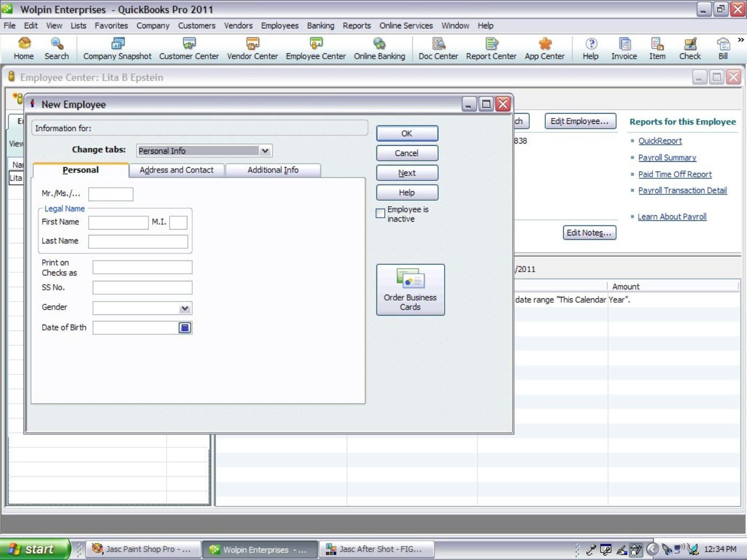The image size is (747, 560).
Task: Open the Date of Birth calendar picker
Action: pyautogui.click(x=185, y=328)
